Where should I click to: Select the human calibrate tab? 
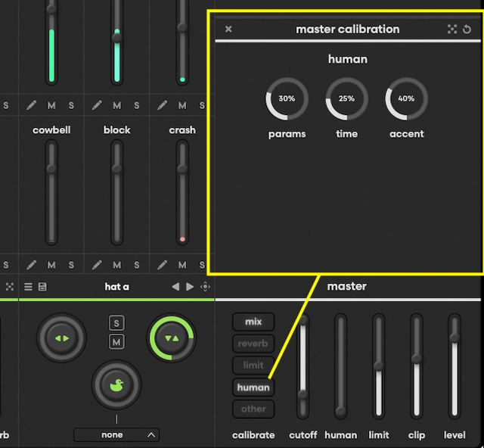click(x=253, y=387)
